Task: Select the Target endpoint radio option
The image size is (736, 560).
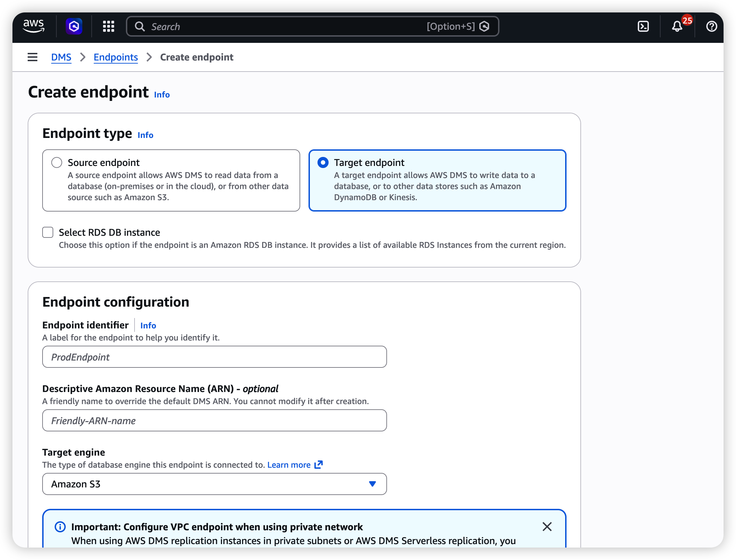Action: point(323,162)
